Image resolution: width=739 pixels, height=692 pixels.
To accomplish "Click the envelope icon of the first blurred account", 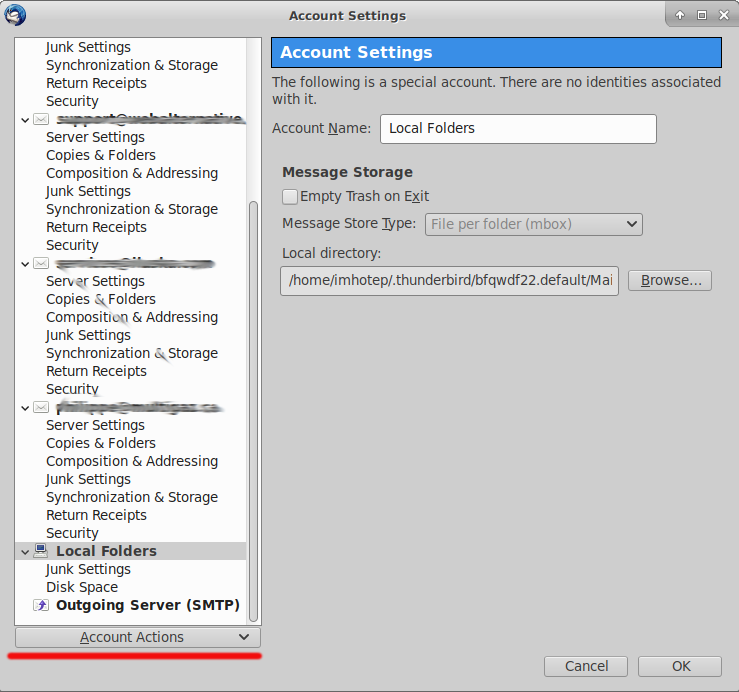I will [x=41, y=119].
